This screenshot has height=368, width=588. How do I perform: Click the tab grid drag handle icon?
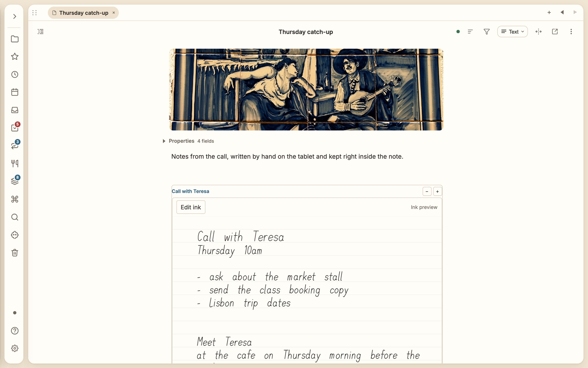[x=35, y=13]
